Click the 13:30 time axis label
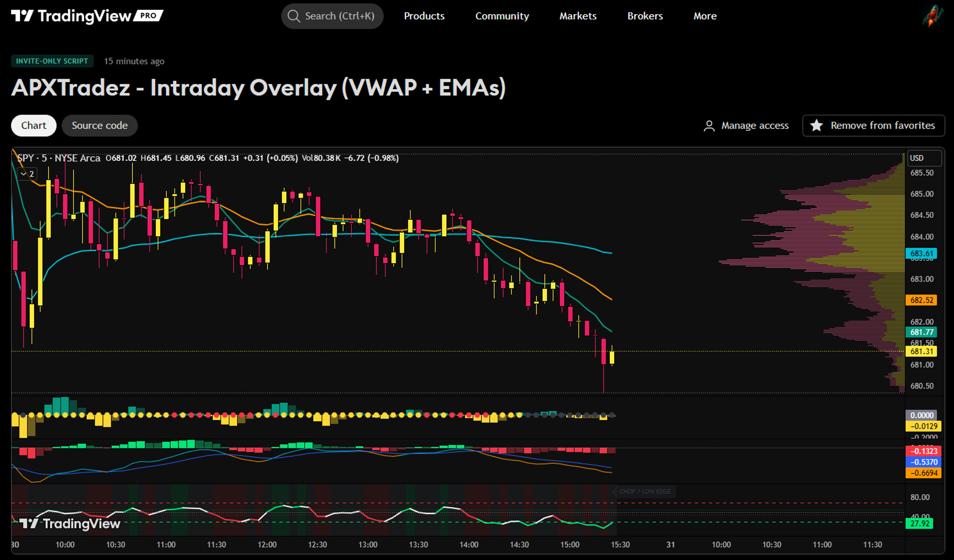954x560 pixels. coord(419,545)
